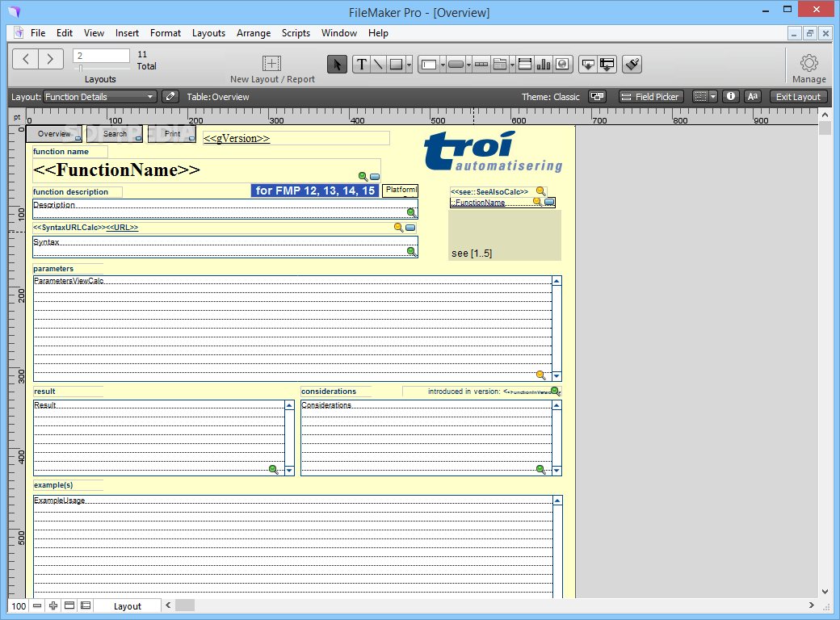Click scroll up arrow of ParametersViewCalc field
This screenshot has height=620, width=840.
[556, 281]
